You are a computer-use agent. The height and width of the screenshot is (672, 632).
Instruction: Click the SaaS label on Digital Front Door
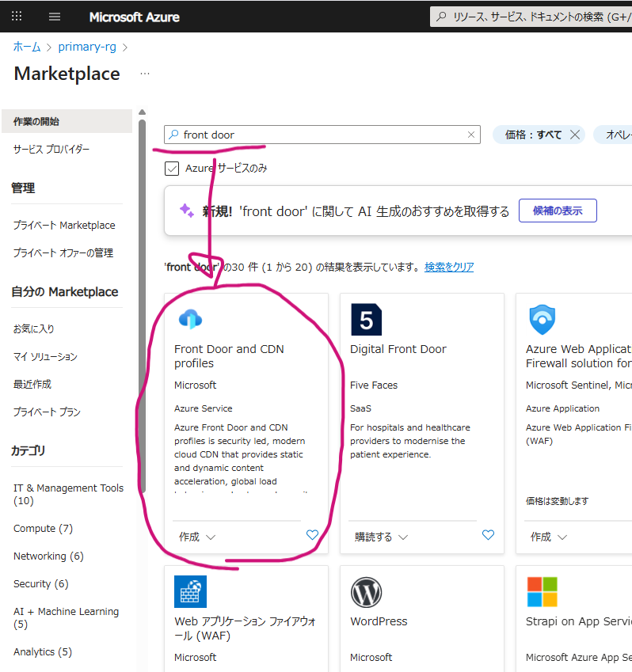click(x=360, y=408)
